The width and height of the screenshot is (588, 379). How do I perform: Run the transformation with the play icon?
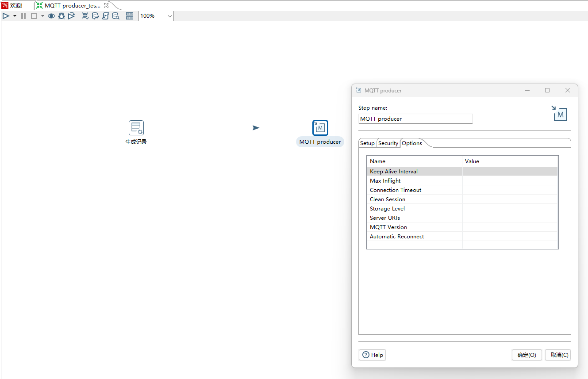coord(6,16)
